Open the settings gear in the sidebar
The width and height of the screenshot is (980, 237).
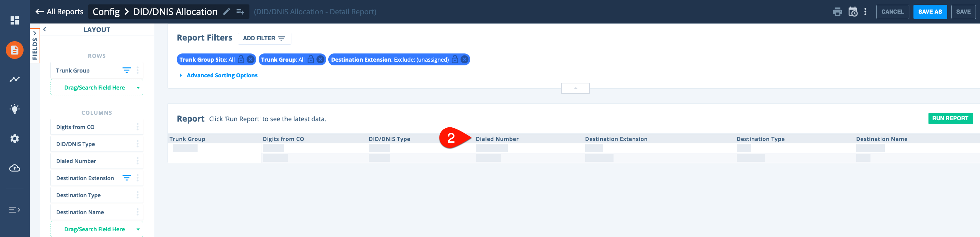click(x=14, y=139)
